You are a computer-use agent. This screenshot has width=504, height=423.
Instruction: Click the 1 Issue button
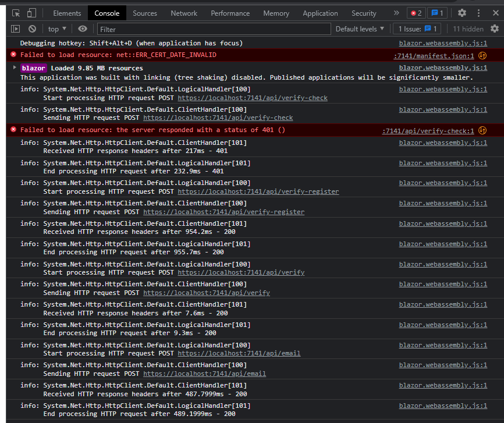(x=417, y=29)
